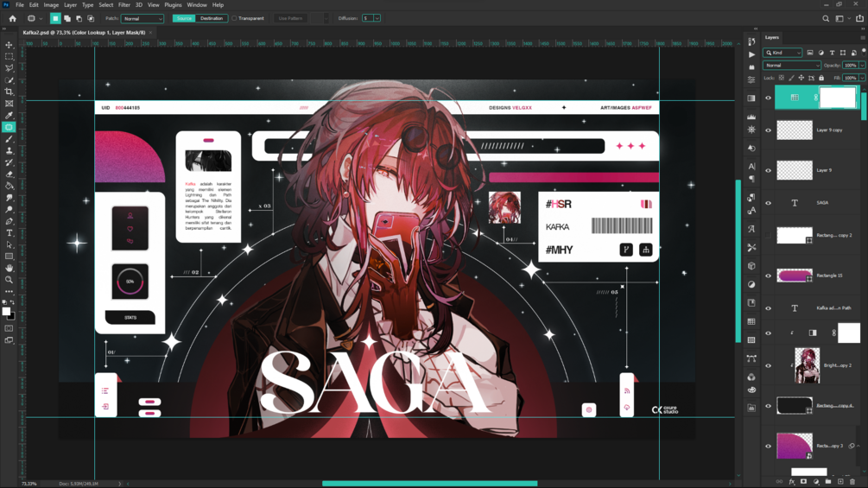Screen dimensions: 868x488
Task: Click Create new layer icon
Action: click(x=840, y=482)
